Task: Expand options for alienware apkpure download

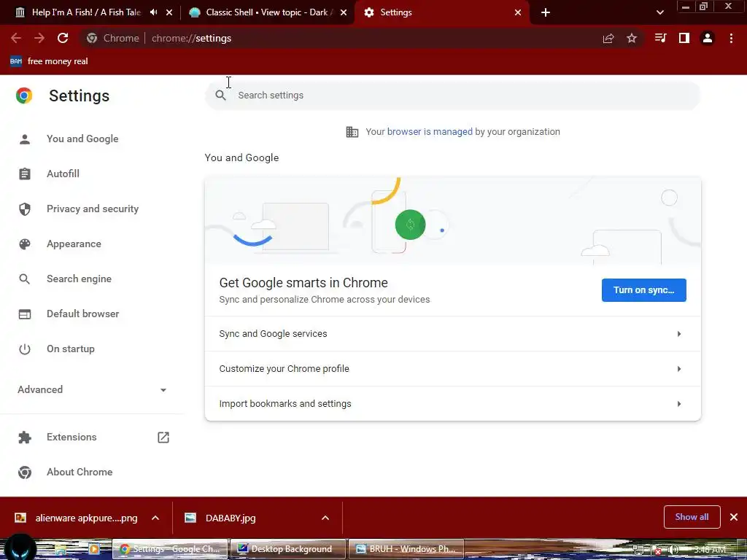Action: pyautogui.click(x=155, y=518)
